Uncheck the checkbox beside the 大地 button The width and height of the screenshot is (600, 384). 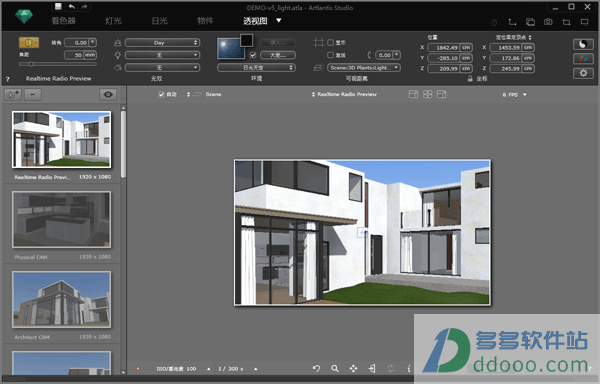click(x=253, y=55)
